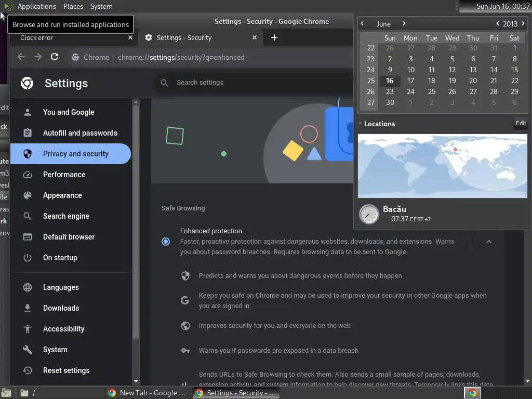The height and width of the screenshot is (399, 532).
Task: Open the System menu
Action: click(x=101, y=6)
